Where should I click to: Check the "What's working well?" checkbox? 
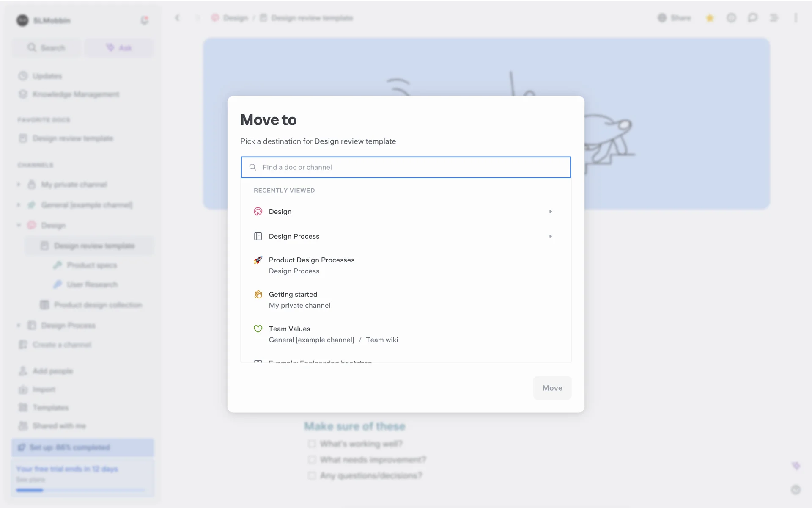(312, 444)
